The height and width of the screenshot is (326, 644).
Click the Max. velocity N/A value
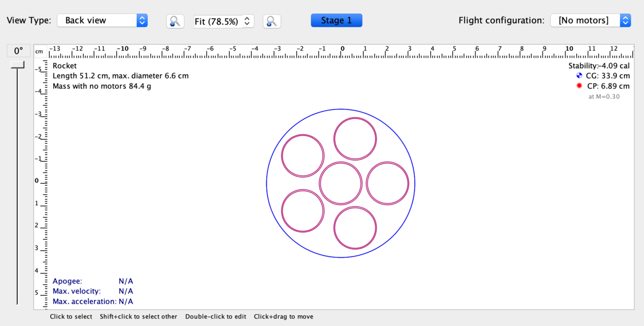tap(126, 291)
